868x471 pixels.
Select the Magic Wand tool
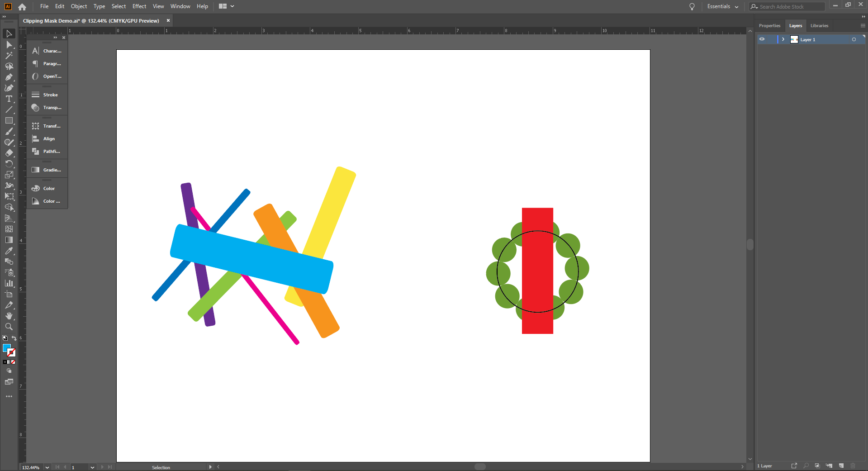[x=9, y=56]
